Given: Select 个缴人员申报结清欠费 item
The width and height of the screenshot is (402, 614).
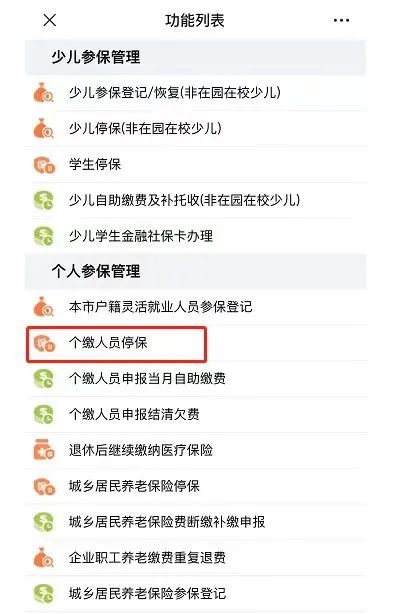Looking at the screenshot, I should pos(196,414).
